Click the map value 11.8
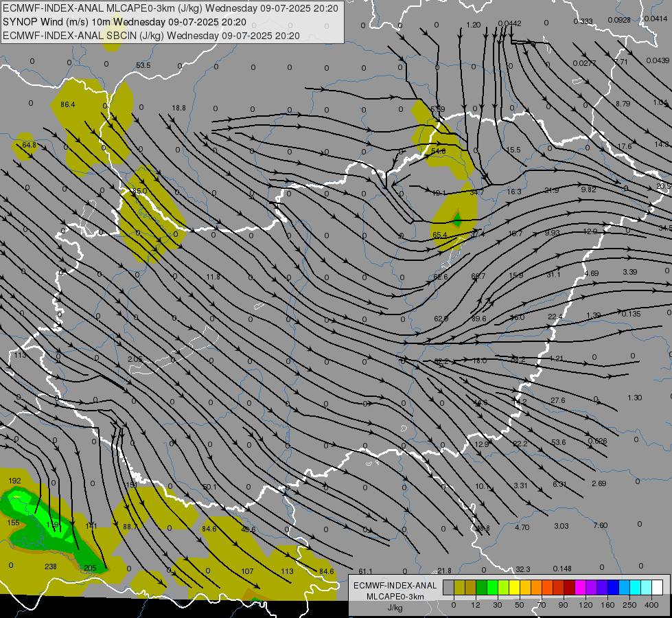The image size is (672, 618). pos(213,277)
